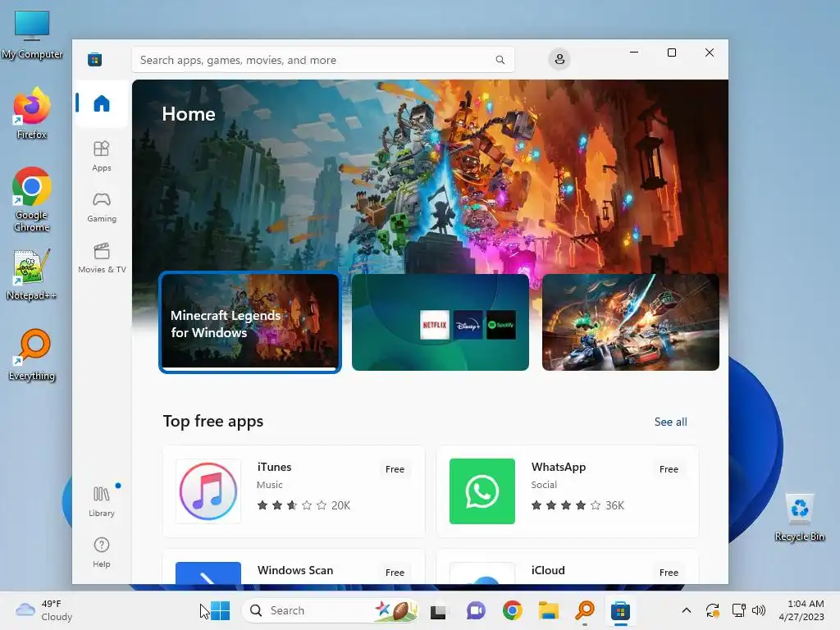The image size is (840, 630).
Task: Click the sync update tray icon
Action: tap(713, 610)
